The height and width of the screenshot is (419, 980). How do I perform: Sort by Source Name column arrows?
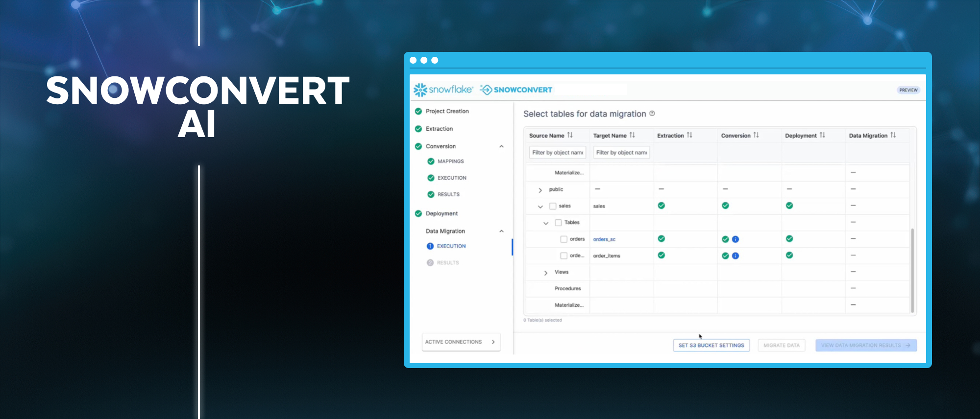pos(570,135)
